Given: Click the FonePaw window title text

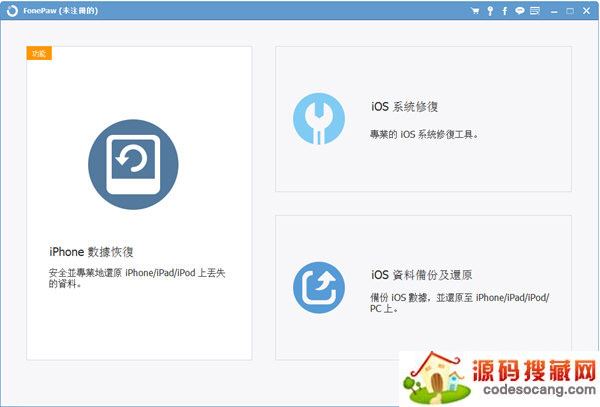Looking at the screenshot, I should [60, 11].
